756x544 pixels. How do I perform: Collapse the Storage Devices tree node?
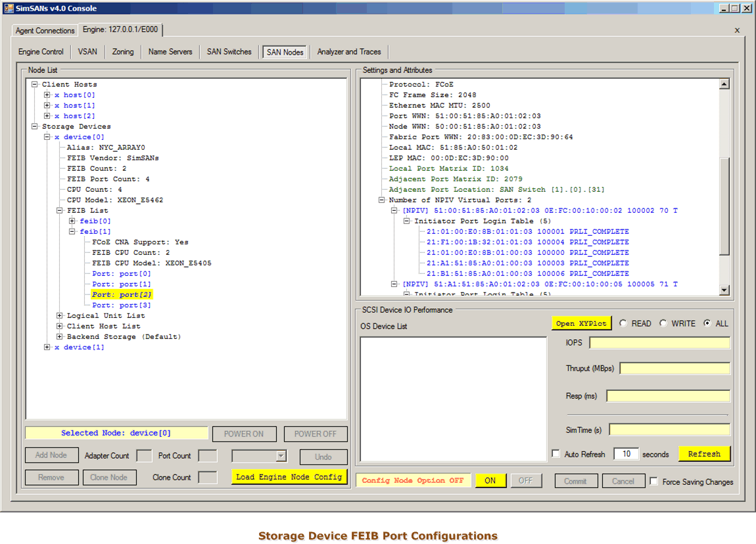pyautogui.click(x=35, y=127)
